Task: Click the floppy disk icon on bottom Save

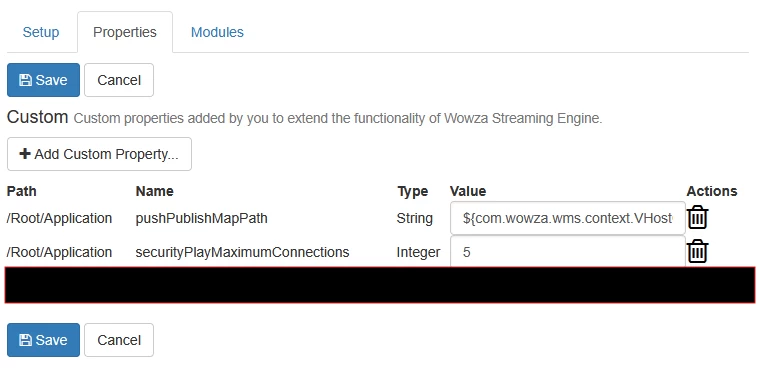Action: pyautogui.click(x=25, y=340)
